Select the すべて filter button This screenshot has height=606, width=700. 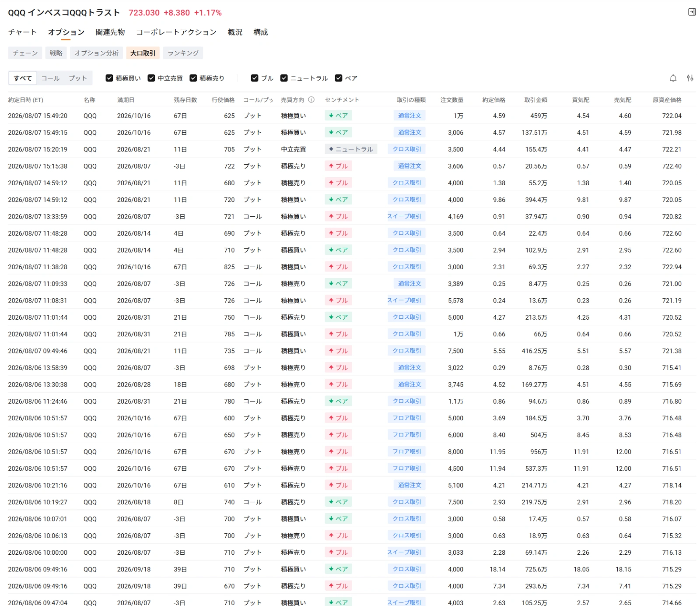point(23,78)
